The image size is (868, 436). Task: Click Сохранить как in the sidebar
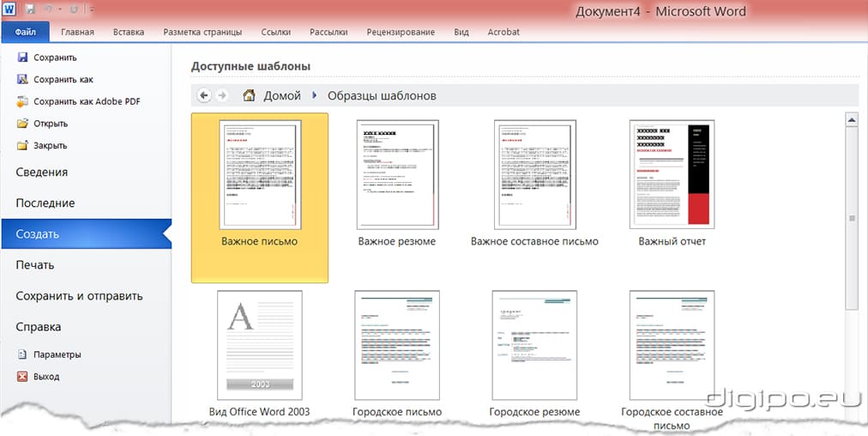point(63,80)
